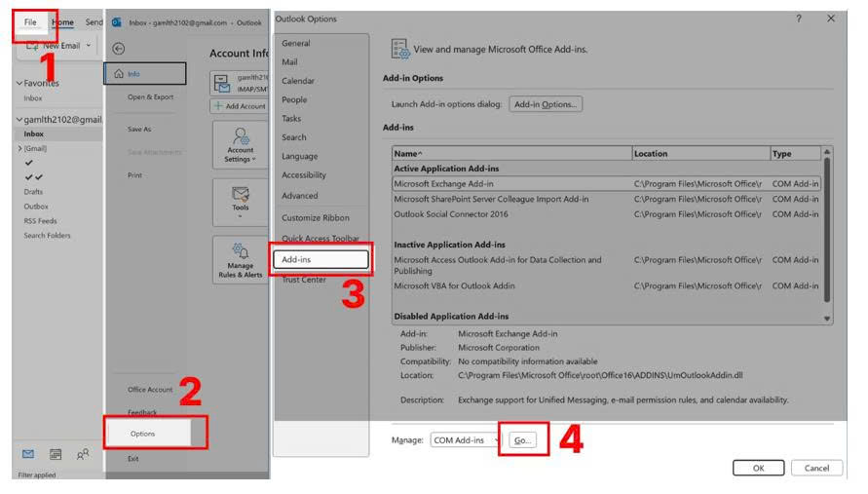The image size is (868, 494).
Task: Click the back arrow in backstage view
Action: point(119,49)
